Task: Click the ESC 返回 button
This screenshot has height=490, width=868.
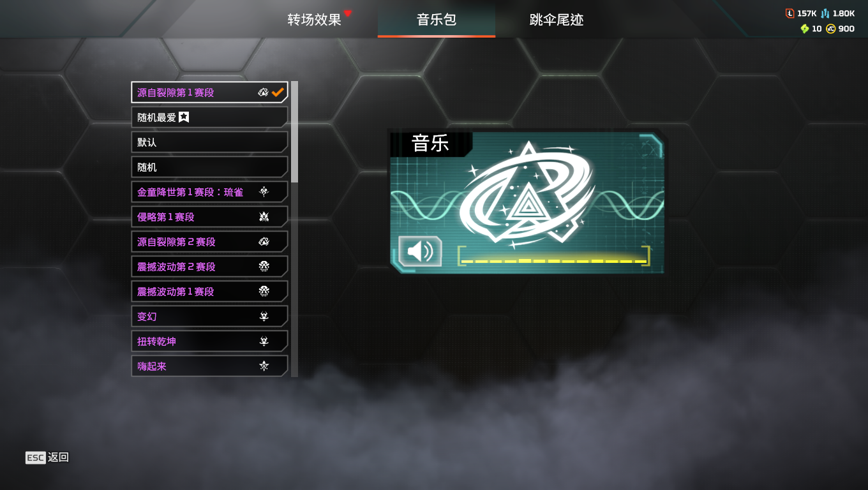Action: click(47, 457)
